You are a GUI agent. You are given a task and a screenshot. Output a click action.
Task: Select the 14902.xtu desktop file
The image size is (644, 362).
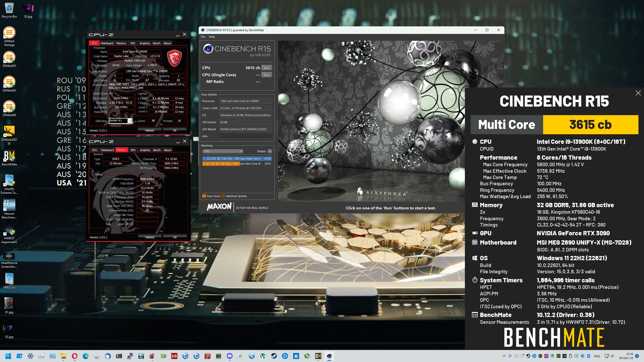coord(9,281)
